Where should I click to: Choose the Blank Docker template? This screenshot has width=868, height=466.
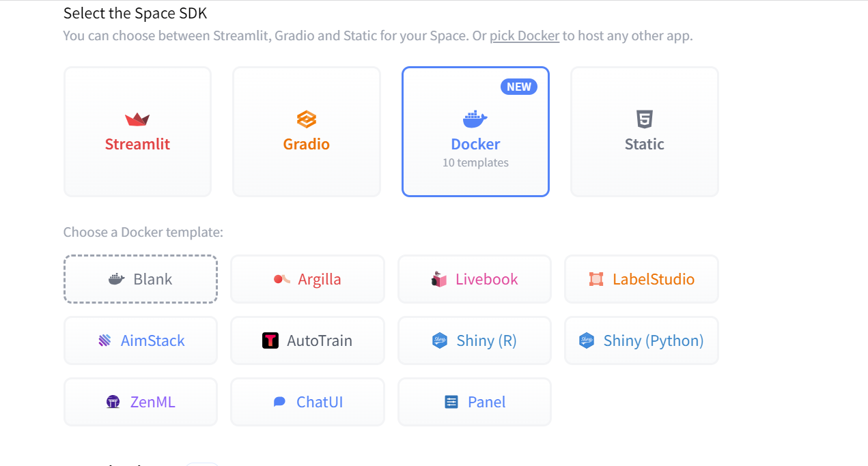click(x=141, y=279)
